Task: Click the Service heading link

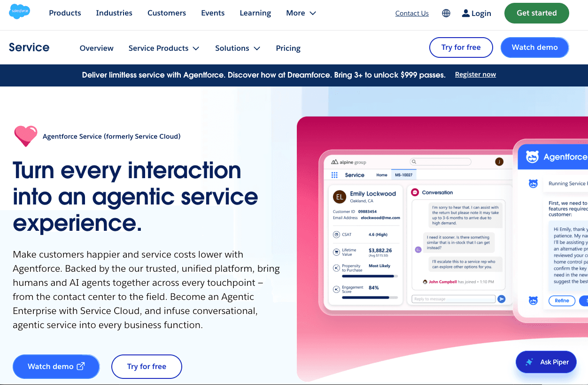Action: (x=29, y=47)
